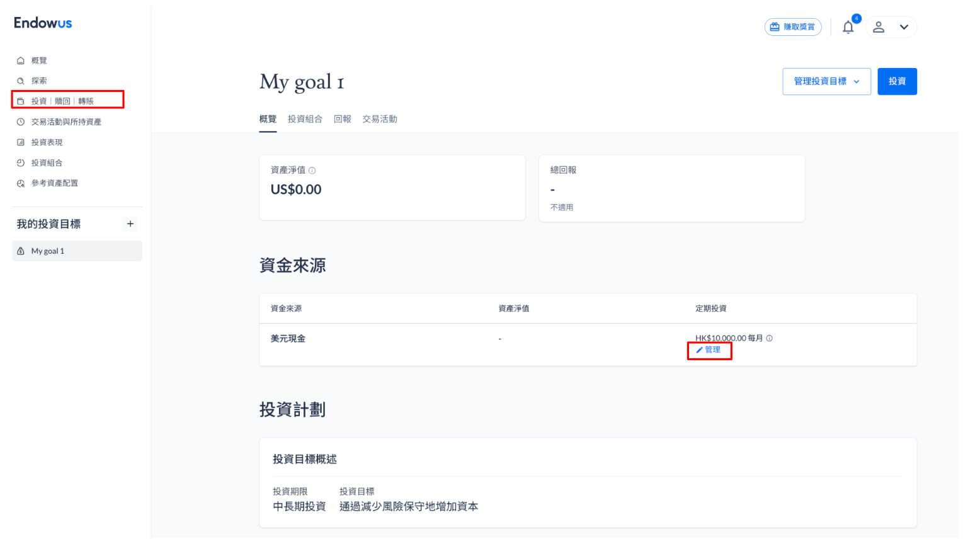This screenshot has width=980, height=544.
Task: Open the notifications bell icon
Action: [848, 27]
